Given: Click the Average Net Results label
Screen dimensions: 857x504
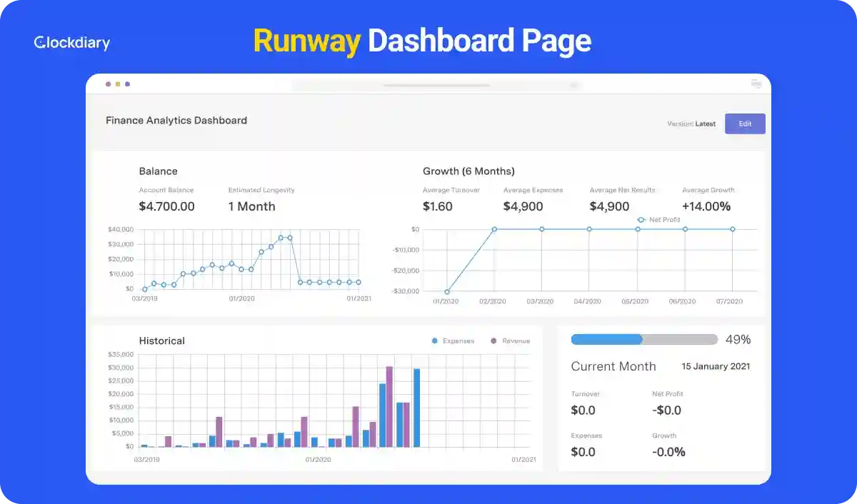Looking at the screenshot, I should point(622,190).
